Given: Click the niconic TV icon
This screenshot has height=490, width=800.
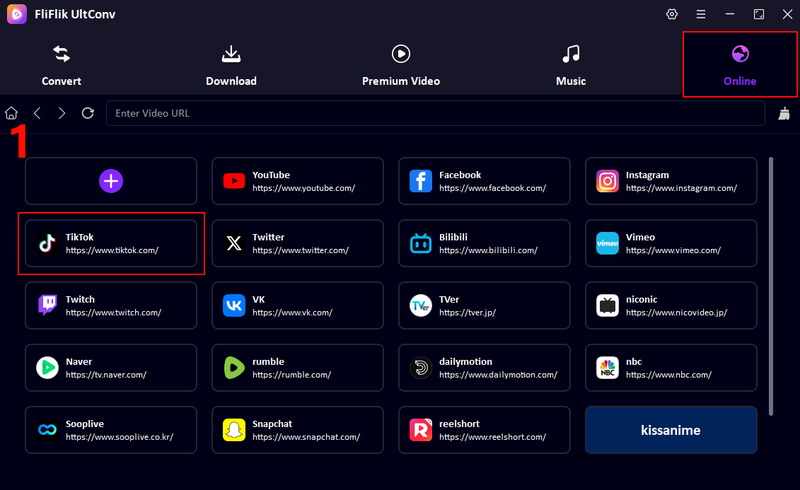Looking at the screenshot, I should pos(608,306).
